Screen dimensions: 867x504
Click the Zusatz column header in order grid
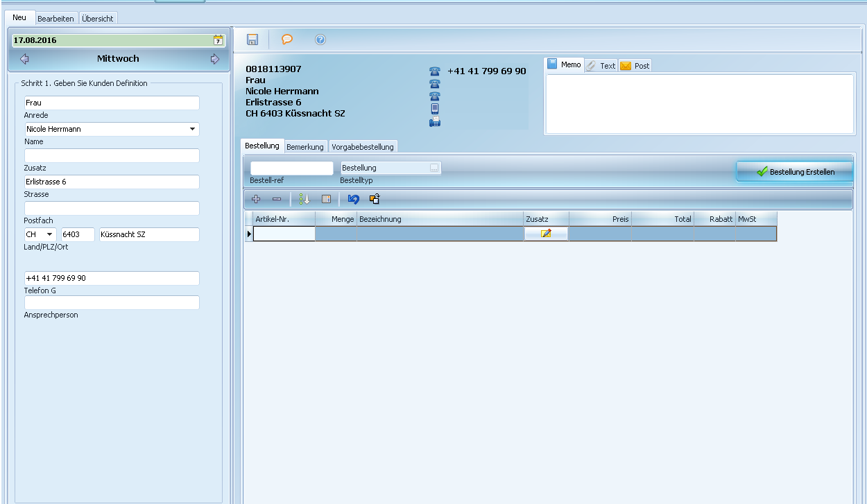[547, 218]
